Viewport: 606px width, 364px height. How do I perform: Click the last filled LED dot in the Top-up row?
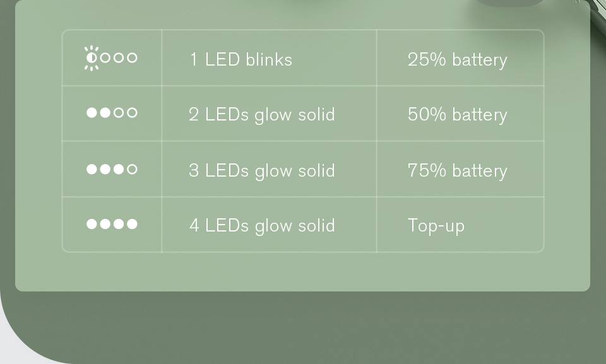pos(132,224)
